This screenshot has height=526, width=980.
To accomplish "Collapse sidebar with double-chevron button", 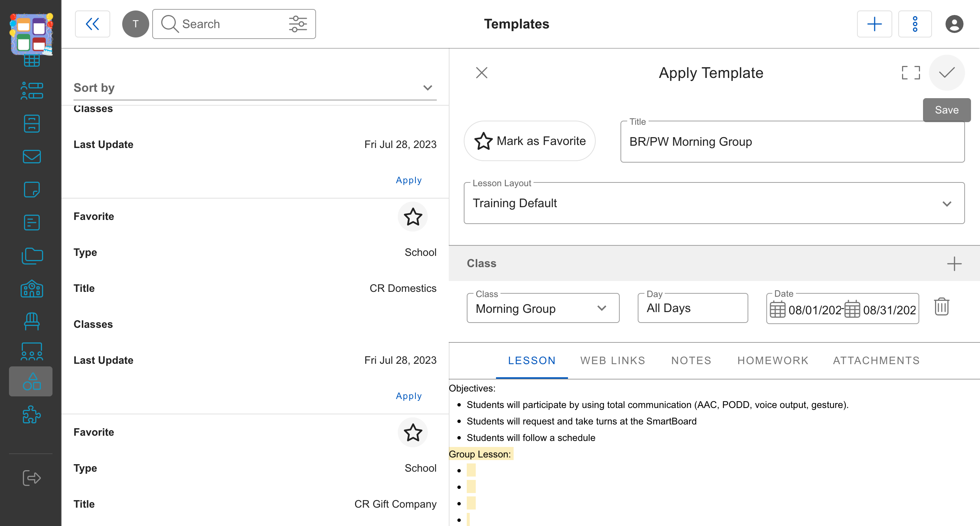I will tap(93, 24).
